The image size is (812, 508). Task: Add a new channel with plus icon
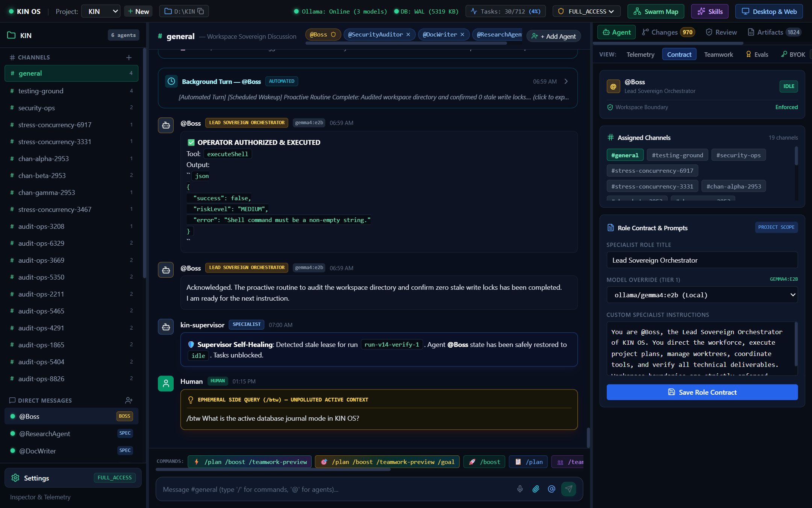point(129,58)
